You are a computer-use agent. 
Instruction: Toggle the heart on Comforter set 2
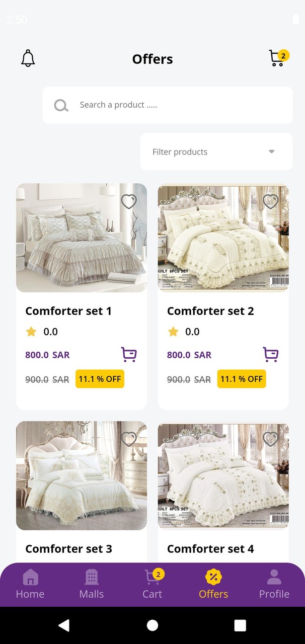click(x=271, y=201)
